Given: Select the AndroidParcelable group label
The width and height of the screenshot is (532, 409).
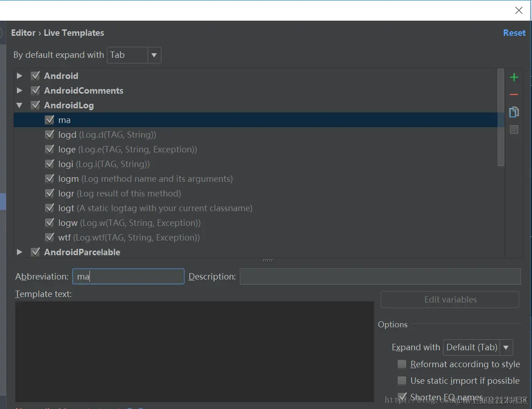Looking at the screenshot, I should click(x=82, y=252).
